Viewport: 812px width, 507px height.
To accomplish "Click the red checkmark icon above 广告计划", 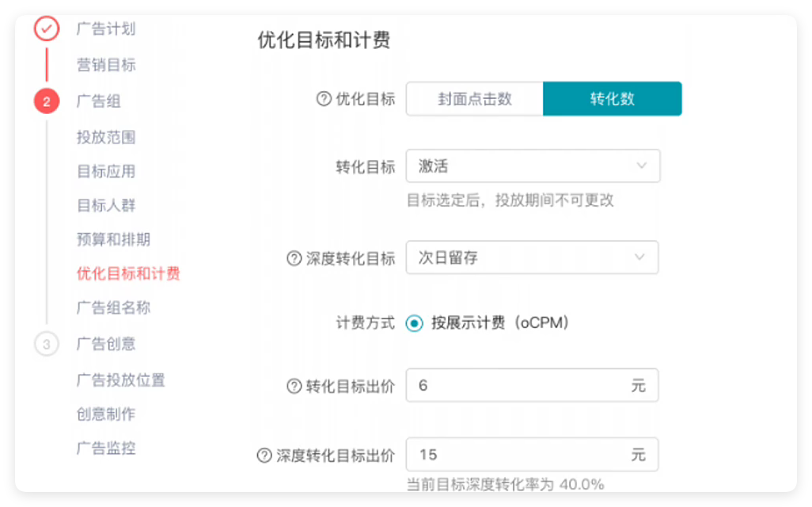I will coord(46,29).
